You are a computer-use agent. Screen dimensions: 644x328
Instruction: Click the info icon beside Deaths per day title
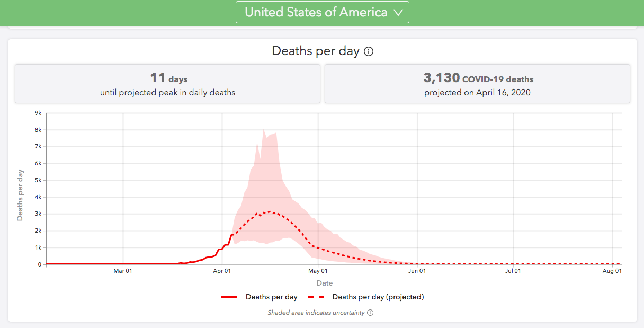click(369, 51)
